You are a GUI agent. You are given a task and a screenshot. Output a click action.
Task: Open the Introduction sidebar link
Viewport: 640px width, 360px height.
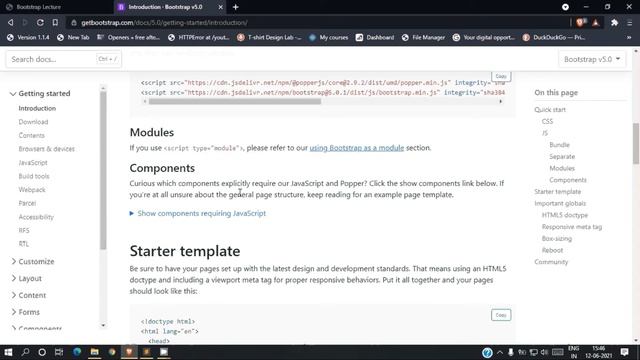click(37, 108)
